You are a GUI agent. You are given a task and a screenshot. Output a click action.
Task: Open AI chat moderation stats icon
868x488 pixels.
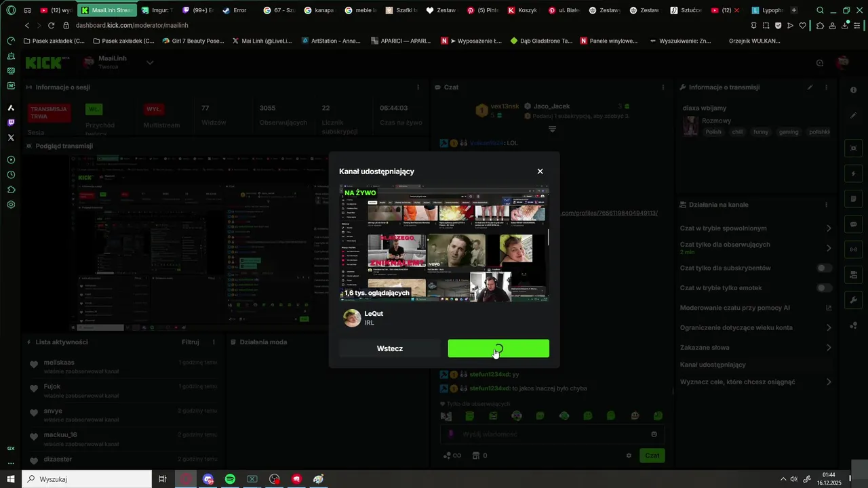(828, 308)
